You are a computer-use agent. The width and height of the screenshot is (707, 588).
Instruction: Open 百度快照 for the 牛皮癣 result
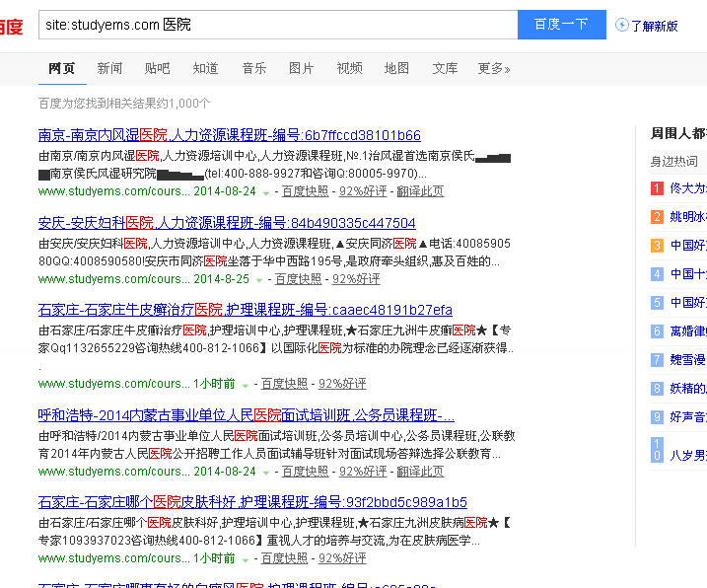285,384
